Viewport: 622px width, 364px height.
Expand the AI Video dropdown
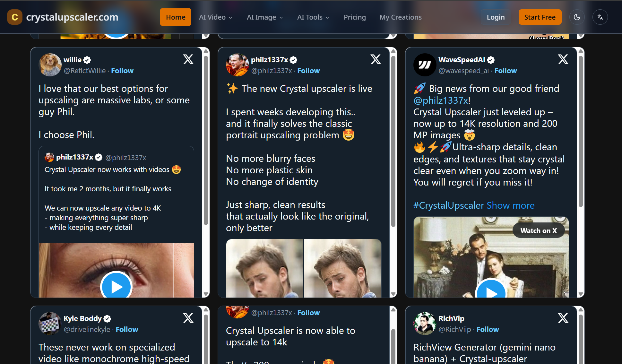tap(215, 17)
